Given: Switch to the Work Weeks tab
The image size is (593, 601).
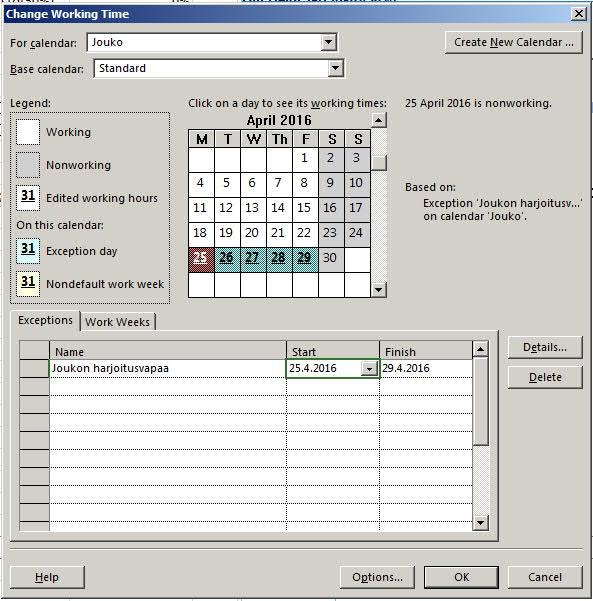Looking at the screenshot, I should tap(117, 322).
